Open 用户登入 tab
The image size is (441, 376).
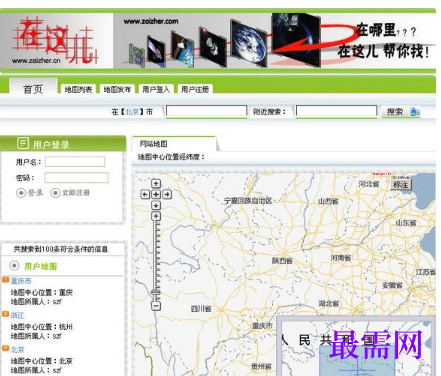coord(156,89)
